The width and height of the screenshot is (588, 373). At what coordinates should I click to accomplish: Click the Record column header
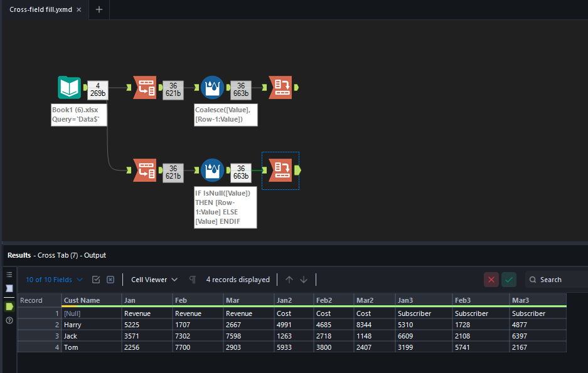40,300
